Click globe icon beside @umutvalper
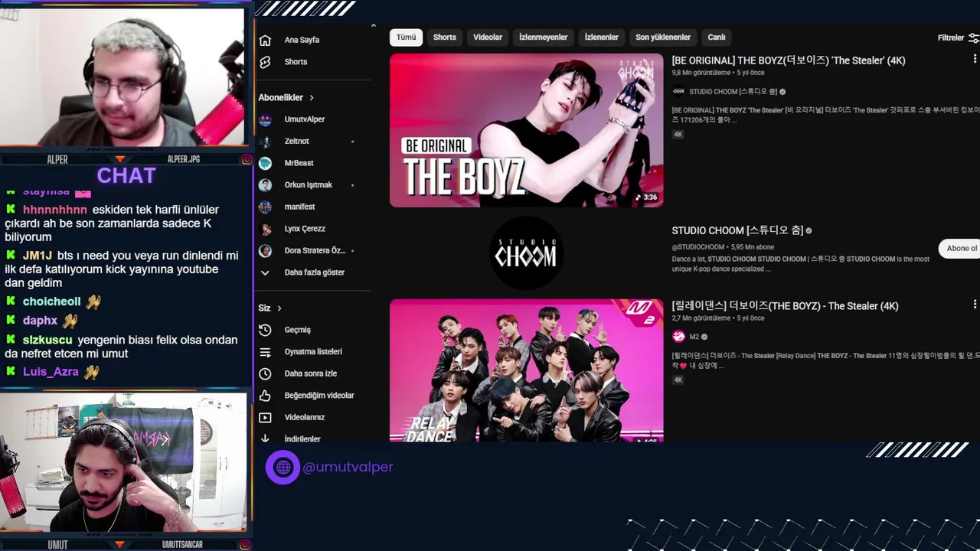The height and width of the screenshot is (551, 980). (x=283, y=467)
